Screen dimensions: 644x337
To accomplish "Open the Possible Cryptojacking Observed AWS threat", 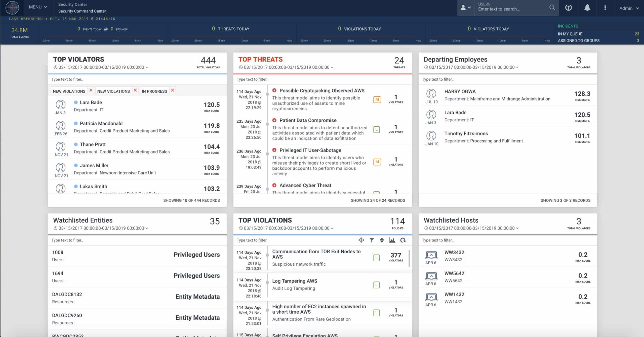I will pyautogui.click(x=322, y=91).
